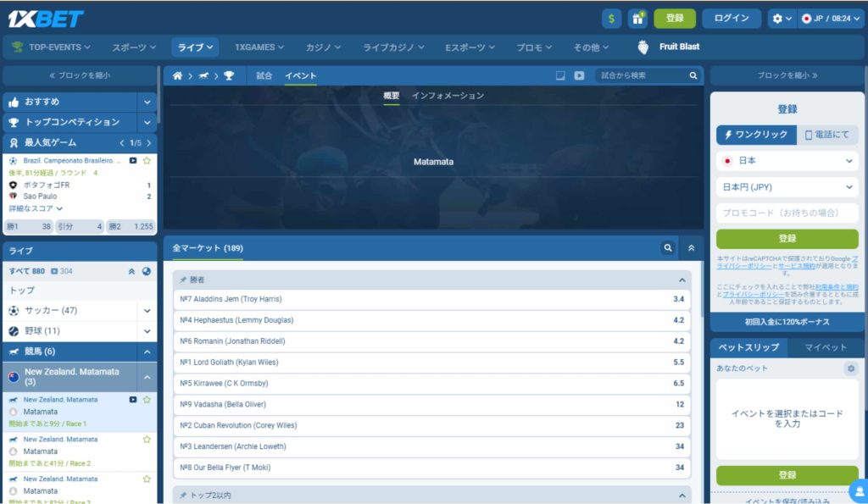Open スポーツ menu
The width and height of the screenshot is (868, 504).
pos(134,47)
